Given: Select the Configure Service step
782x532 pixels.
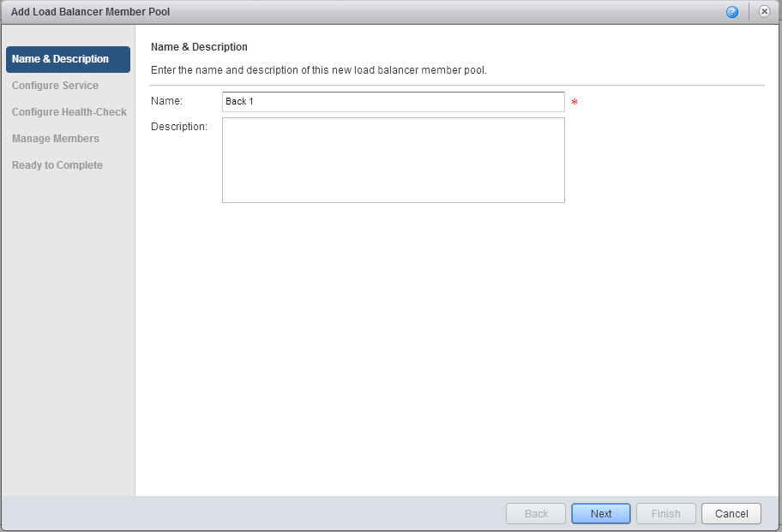Looking at the screenshot, I should [55, 85].
